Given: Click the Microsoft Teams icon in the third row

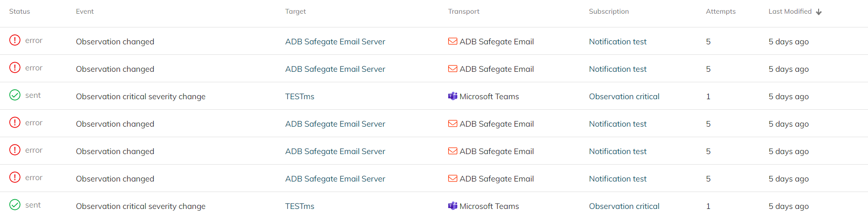Looking at the screenshot, I should tap(452, 96).
